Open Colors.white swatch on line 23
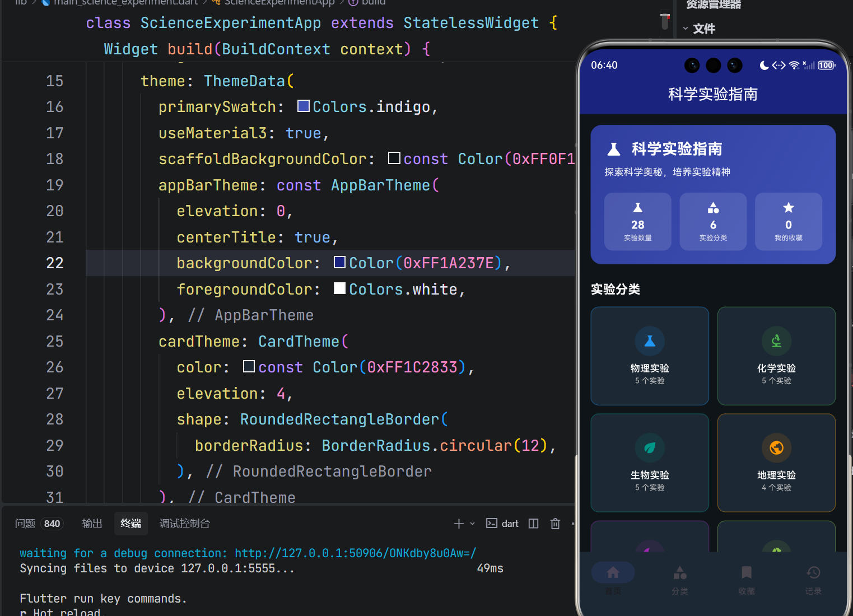This screenshot has height=616, width=853. coord(339,288)
